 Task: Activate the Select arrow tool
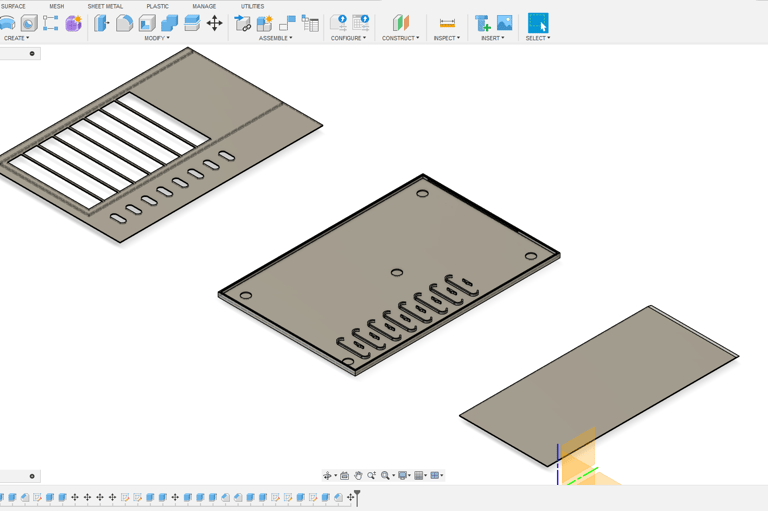click(538, 22)
